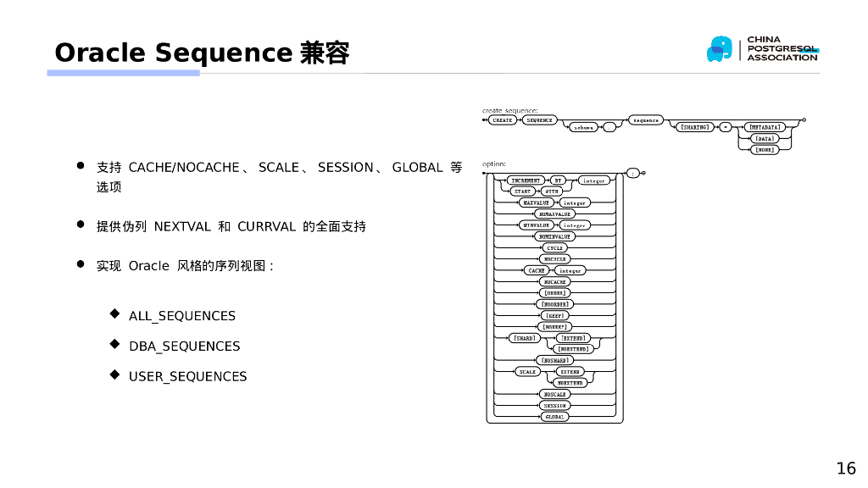This screenshot has width=868, height=488.
Task: Click the BY node next to INCREMENT
Action: pyautogui.click(x=558, y=180)
